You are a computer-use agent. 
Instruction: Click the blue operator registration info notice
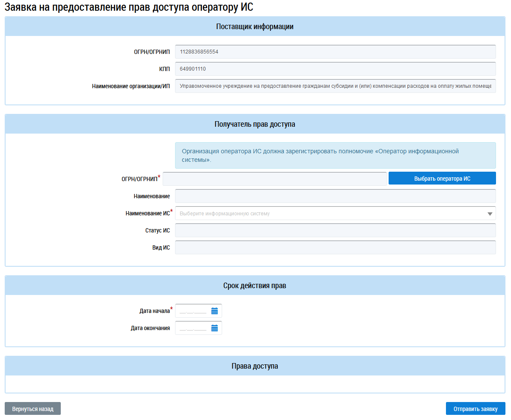(335, 155)
